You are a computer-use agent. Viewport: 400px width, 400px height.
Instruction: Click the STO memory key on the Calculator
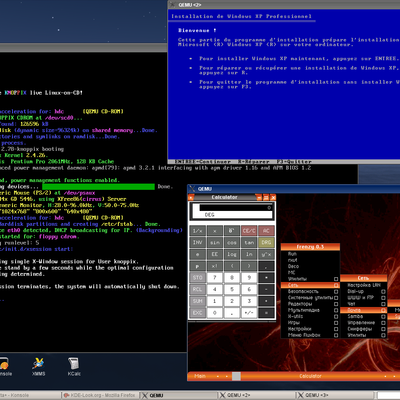coord(198,277)
